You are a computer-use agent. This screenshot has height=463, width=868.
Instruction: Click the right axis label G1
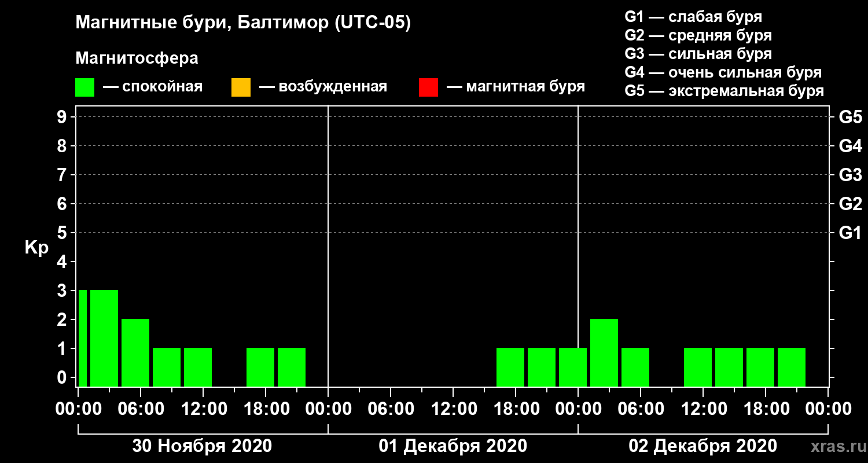click(x=850, y=233)
